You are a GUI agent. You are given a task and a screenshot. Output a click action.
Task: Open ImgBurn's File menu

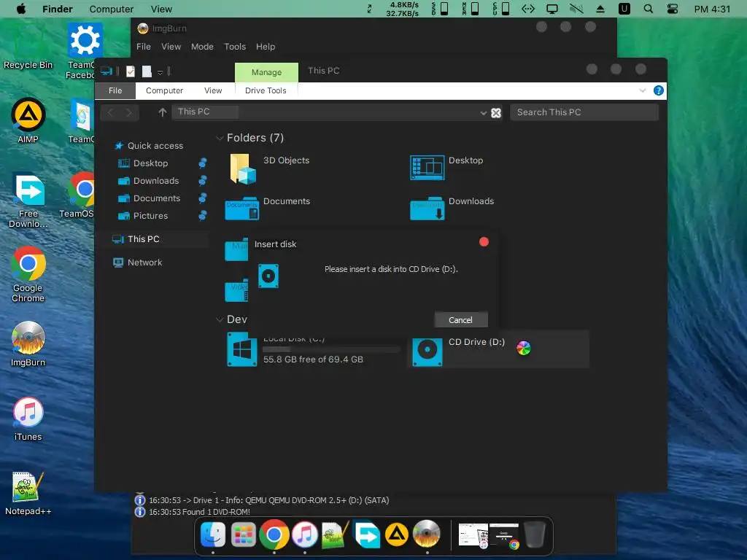coord(144,47)
